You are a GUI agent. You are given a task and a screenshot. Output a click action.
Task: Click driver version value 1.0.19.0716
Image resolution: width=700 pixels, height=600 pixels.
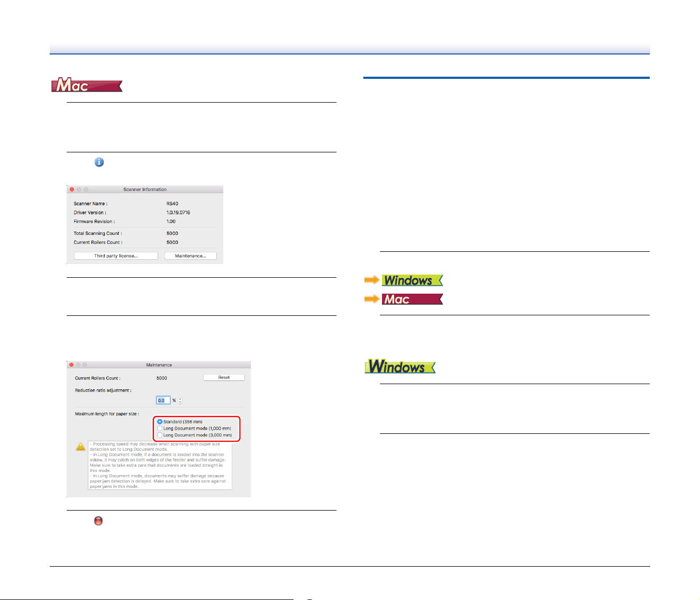(x=178, y=213)
